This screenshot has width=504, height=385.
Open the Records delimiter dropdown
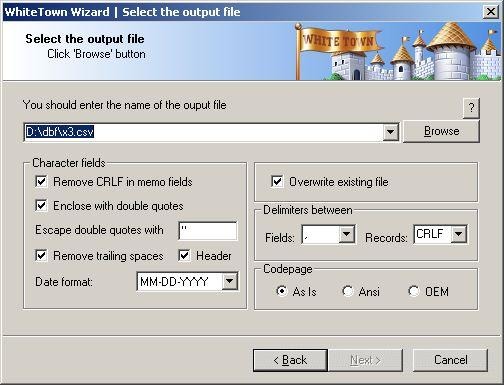click(459, 234)
